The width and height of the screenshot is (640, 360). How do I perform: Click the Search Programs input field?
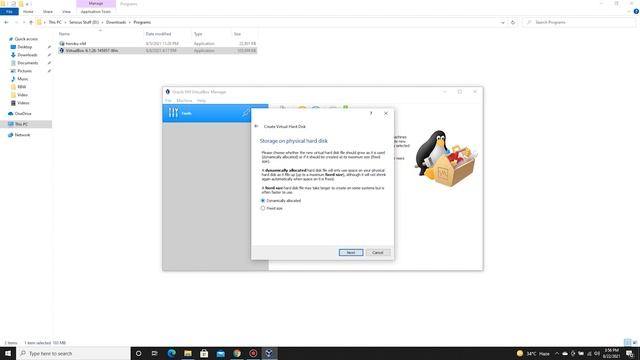(x=578, y=22)
